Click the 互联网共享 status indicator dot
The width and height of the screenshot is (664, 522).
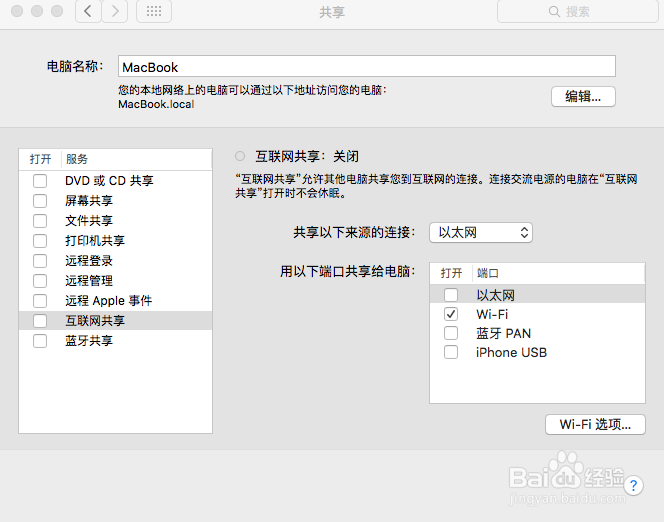coord(240,156)
